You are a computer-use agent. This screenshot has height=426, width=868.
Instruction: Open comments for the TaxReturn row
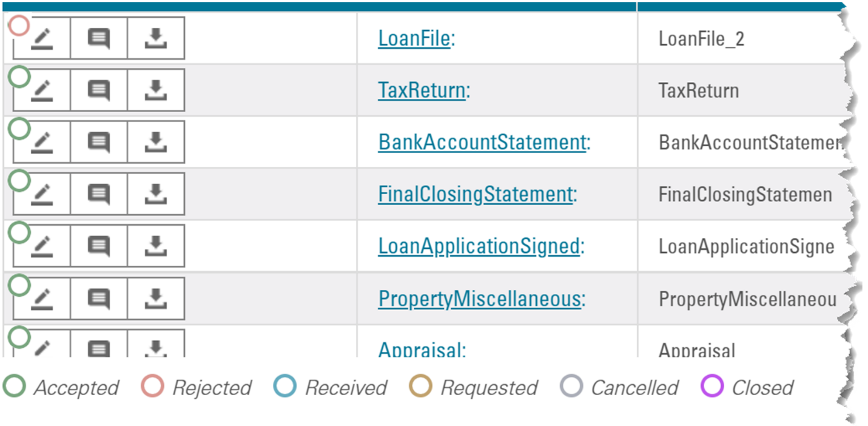click(x=99, y=91)
